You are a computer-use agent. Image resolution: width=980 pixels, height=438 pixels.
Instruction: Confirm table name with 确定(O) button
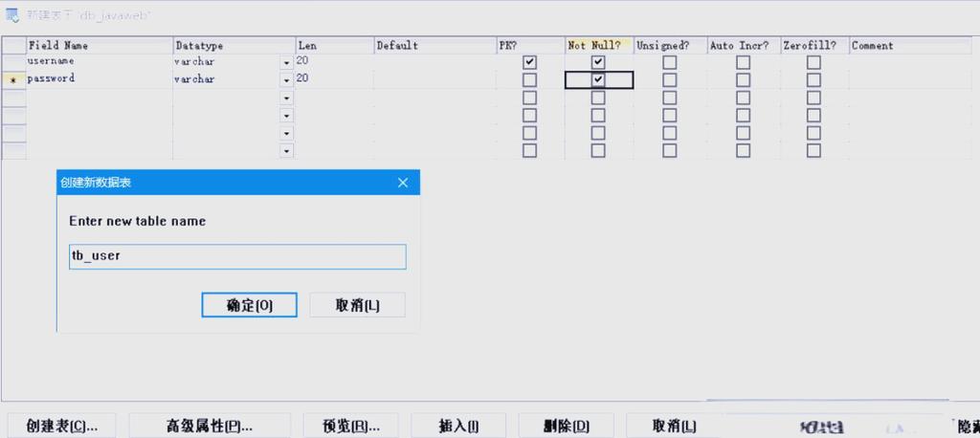tap(249, 305)
